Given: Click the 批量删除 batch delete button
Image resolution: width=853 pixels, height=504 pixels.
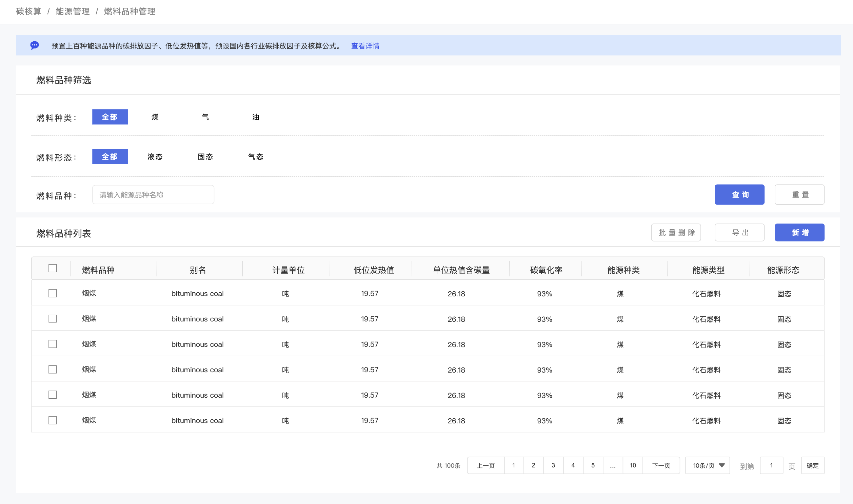Looking at the screenshot, I should [676, 233].
